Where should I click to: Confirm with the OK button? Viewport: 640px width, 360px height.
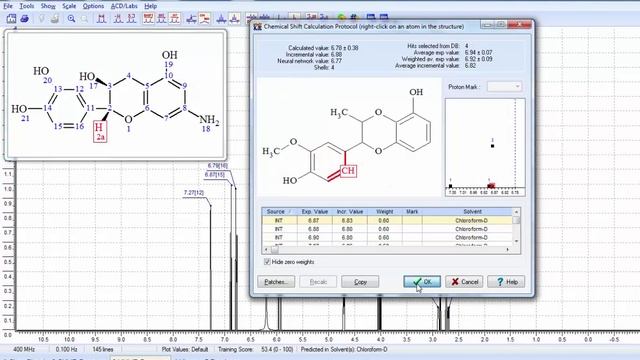coord(422,282)
